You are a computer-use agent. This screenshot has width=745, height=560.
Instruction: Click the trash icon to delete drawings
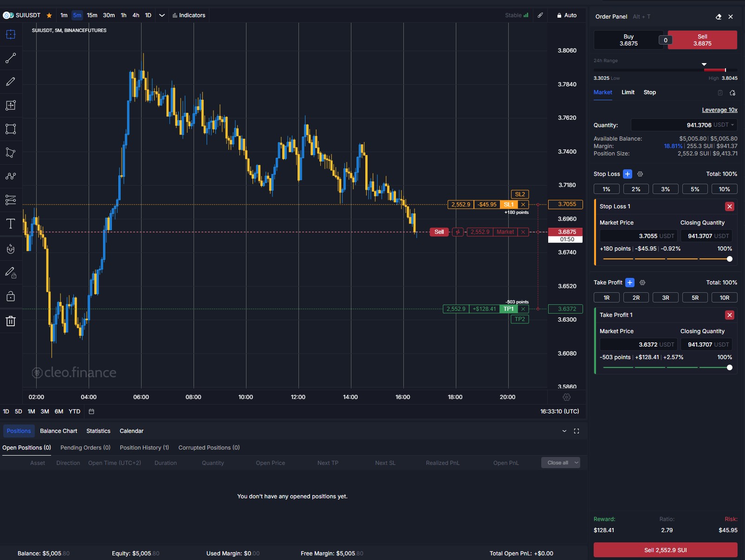(10, 321)
